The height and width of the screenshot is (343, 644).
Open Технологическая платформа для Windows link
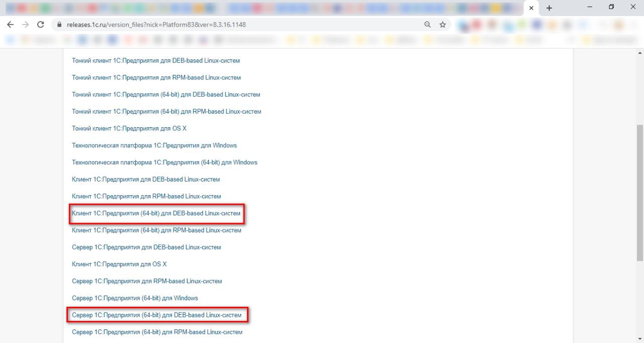pyautogui.click(x=154, y=145)
